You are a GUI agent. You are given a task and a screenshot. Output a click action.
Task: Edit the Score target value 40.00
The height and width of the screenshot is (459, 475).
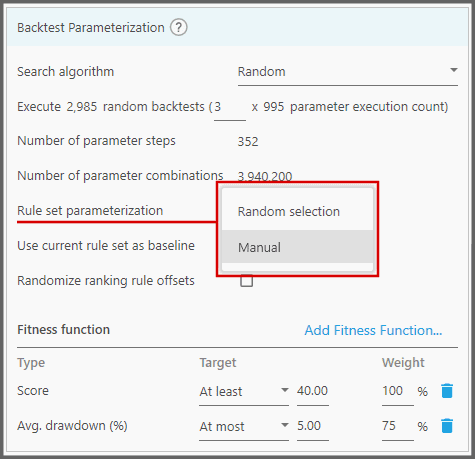point(313,392)
